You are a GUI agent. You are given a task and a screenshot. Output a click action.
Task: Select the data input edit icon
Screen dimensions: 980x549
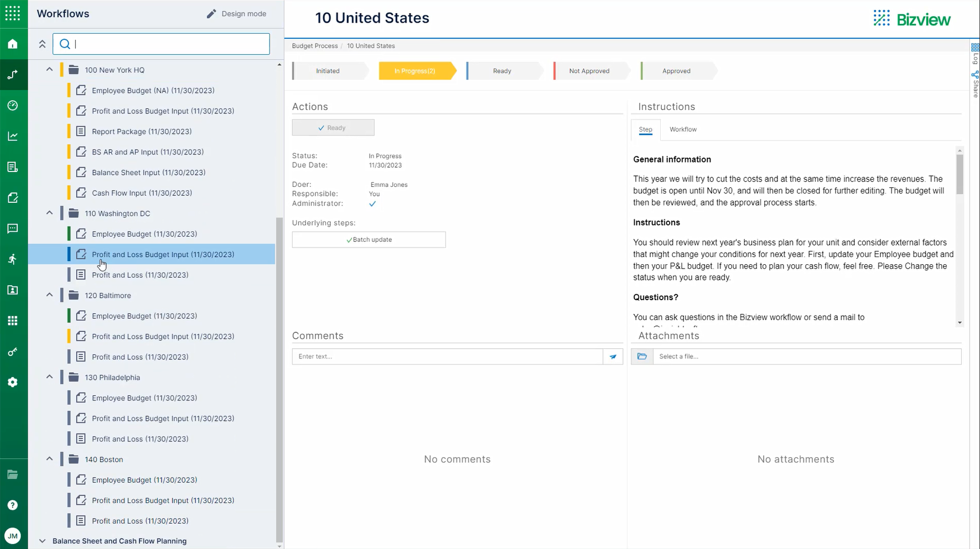[13, 197]
